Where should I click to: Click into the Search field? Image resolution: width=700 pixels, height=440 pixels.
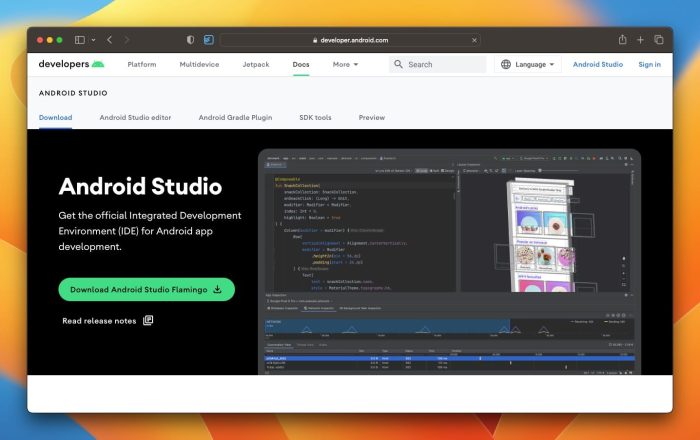point(438,64)
